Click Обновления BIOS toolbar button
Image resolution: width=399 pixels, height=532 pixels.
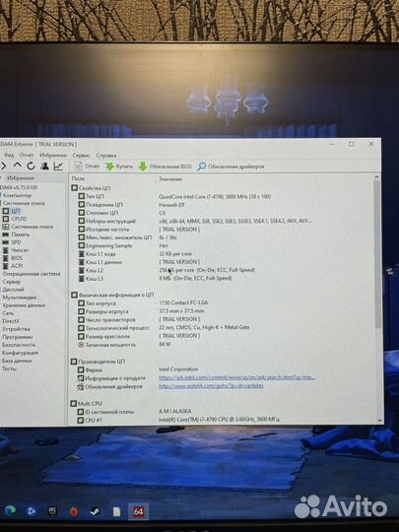tap(166, 166)
